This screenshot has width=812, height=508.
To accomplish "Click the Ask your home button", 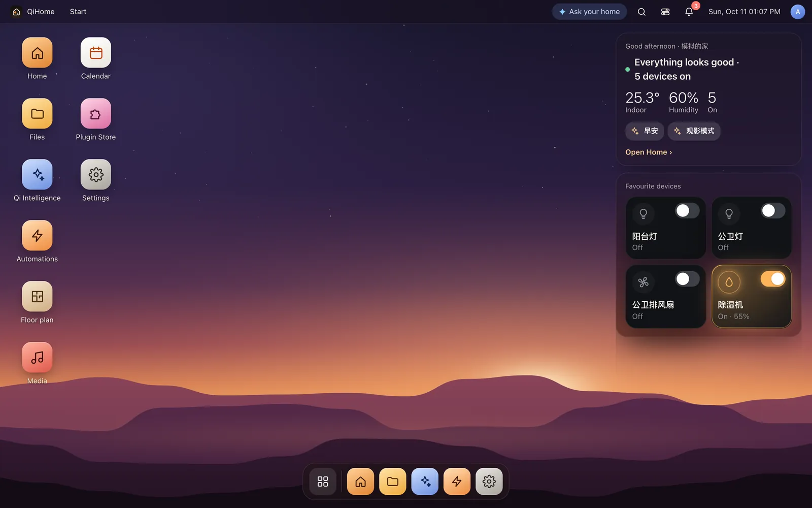I will click(x=589, y=12).
